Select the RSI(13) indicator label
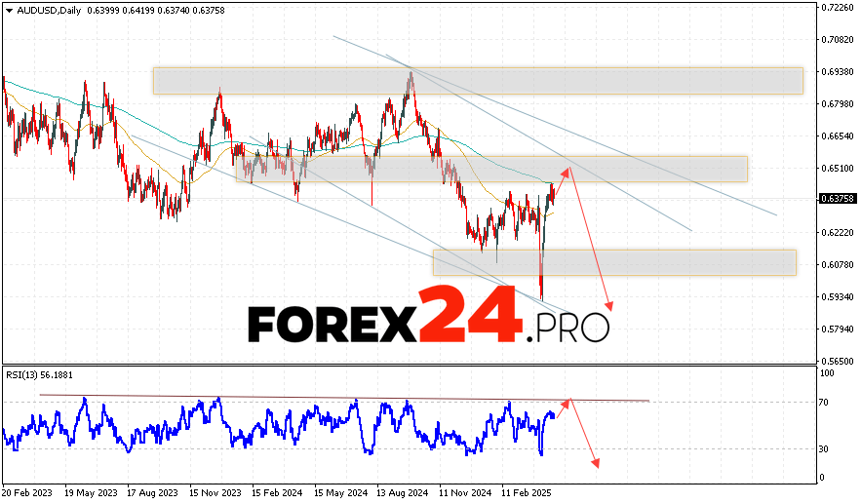This screenshot has height=504, width=861. coord(25,374)
